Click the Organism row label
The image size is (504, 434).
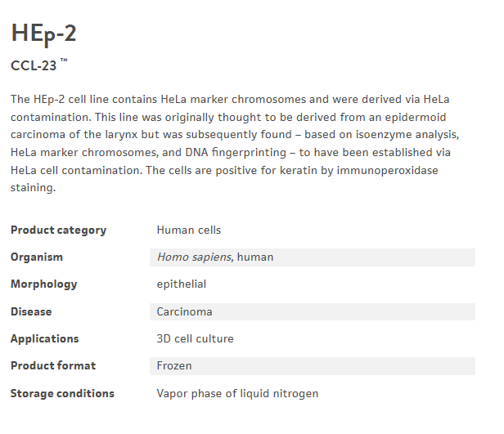point(37,257)
